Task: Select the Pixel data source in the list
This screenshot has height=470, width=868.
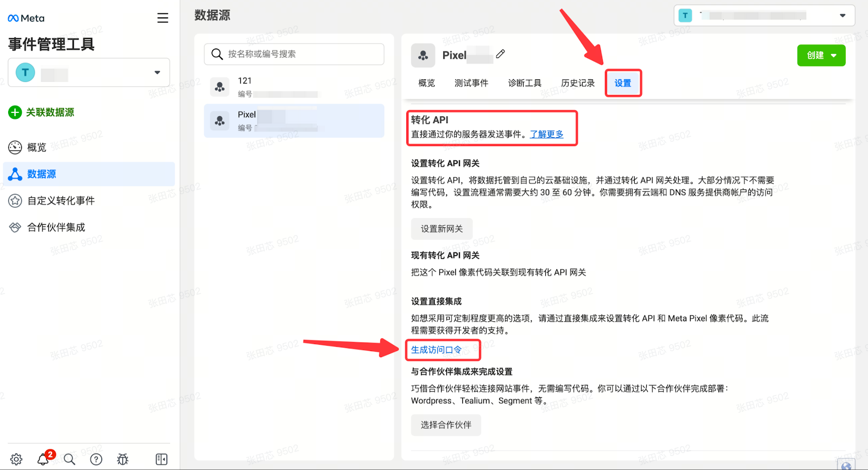Action: [294, 120]
